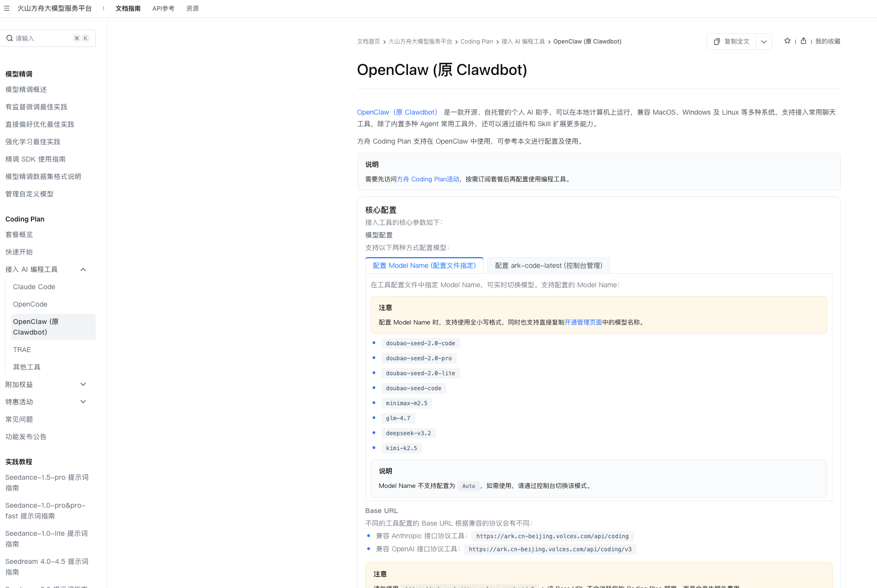Expand the 特惠活动 section
Image resolution: width=877 pixels, height=588 pixels.
click(x=83, y=402)
